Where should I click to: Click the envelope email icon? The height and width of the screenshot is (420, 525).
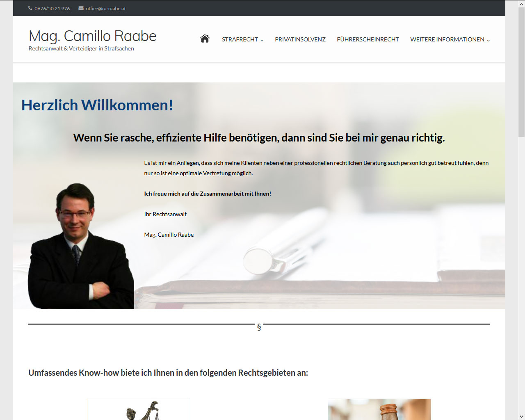pos(81,8)
